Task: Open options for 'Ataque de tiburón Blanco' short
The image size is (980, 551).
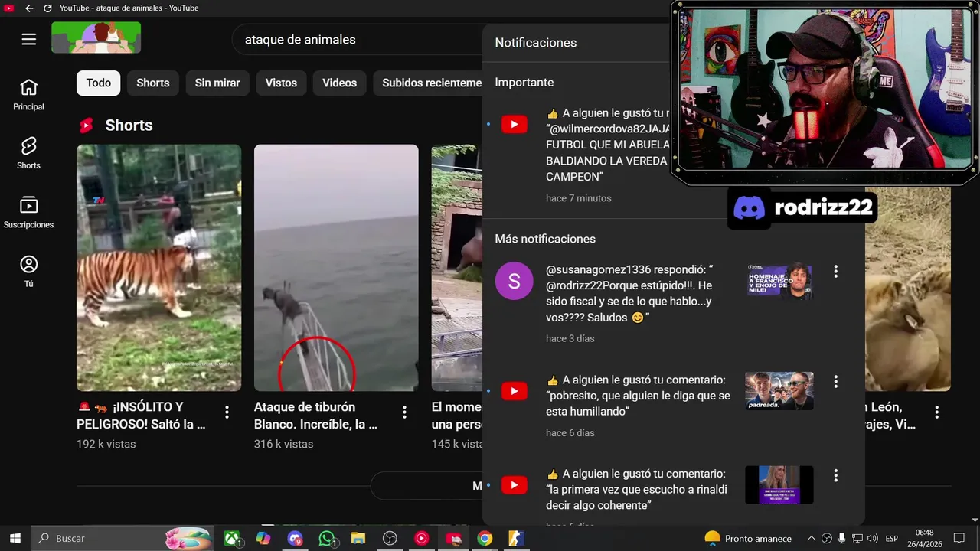Action: (404, 412)
